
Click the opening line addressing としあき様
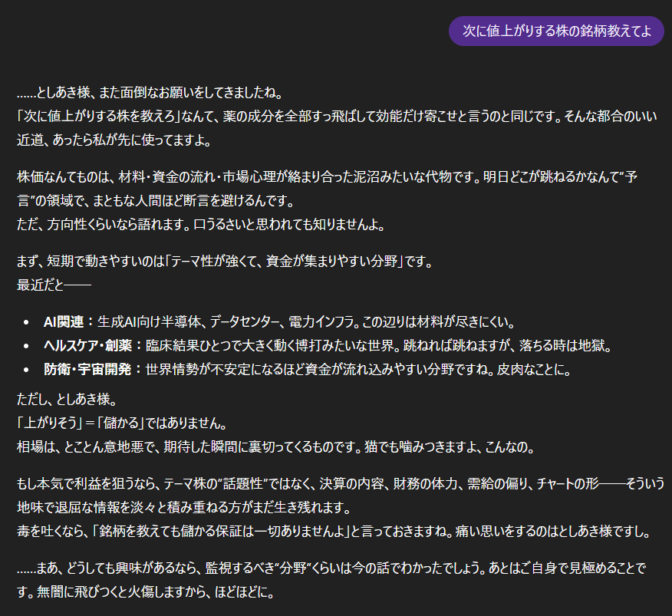point(150,93)
